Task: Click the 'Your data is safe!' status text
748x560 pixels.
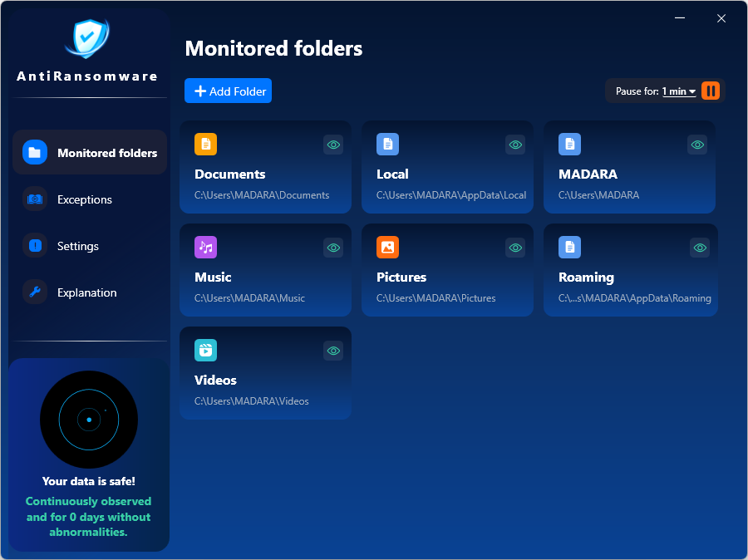Action: 89,481
